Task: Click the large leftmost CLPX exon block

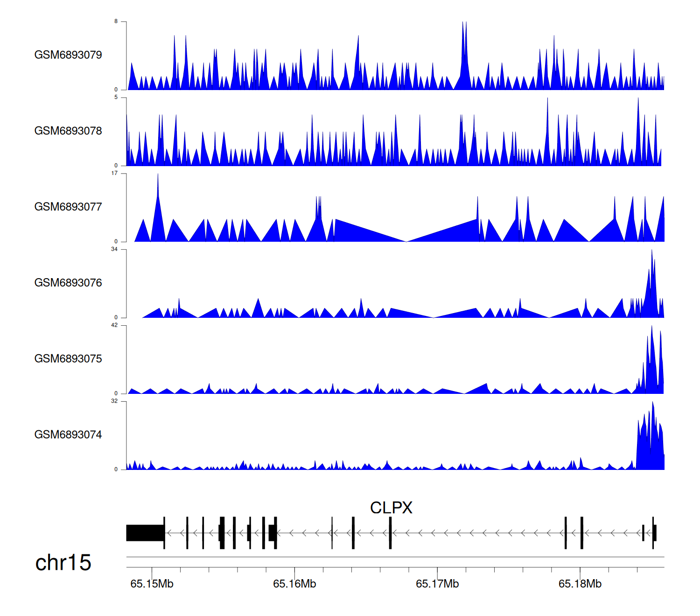Action: click(x=145, y=533)
